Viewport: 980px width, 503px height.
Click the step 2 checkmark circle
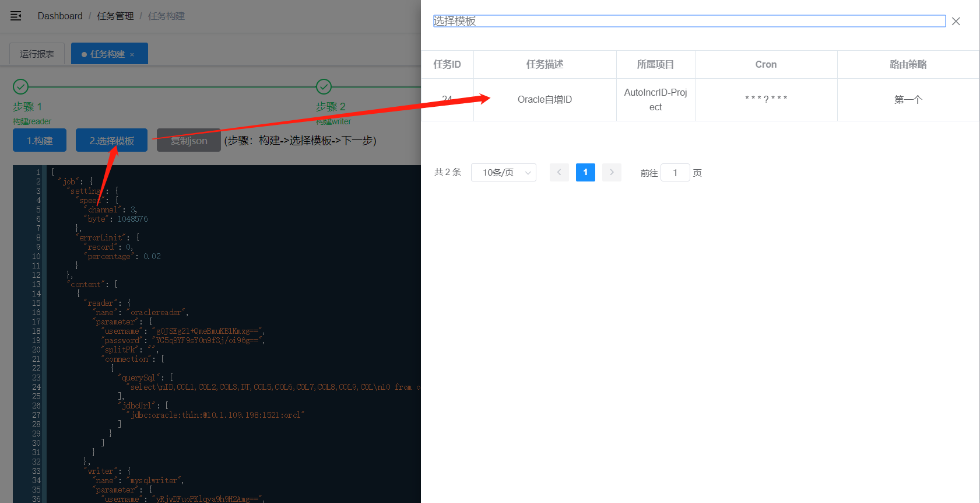324,87
